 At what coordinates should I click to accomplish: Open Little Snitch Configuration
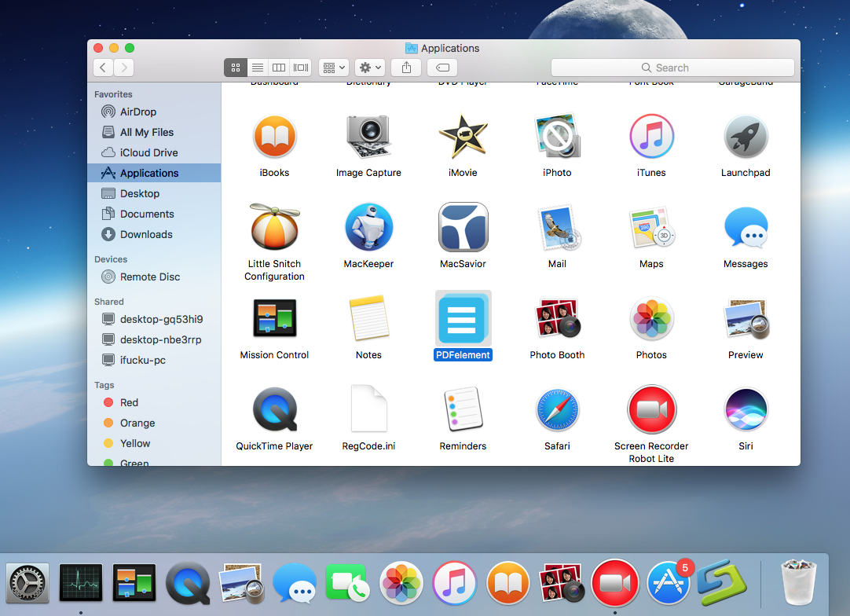coord(274,227)
